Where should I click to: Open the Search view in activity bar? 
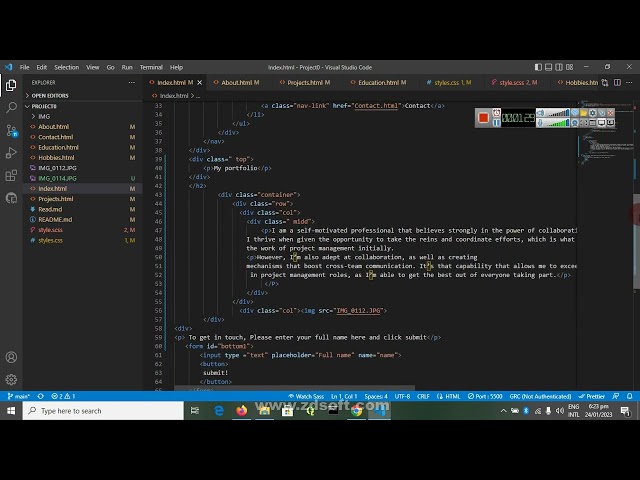[x=11, y=108]
